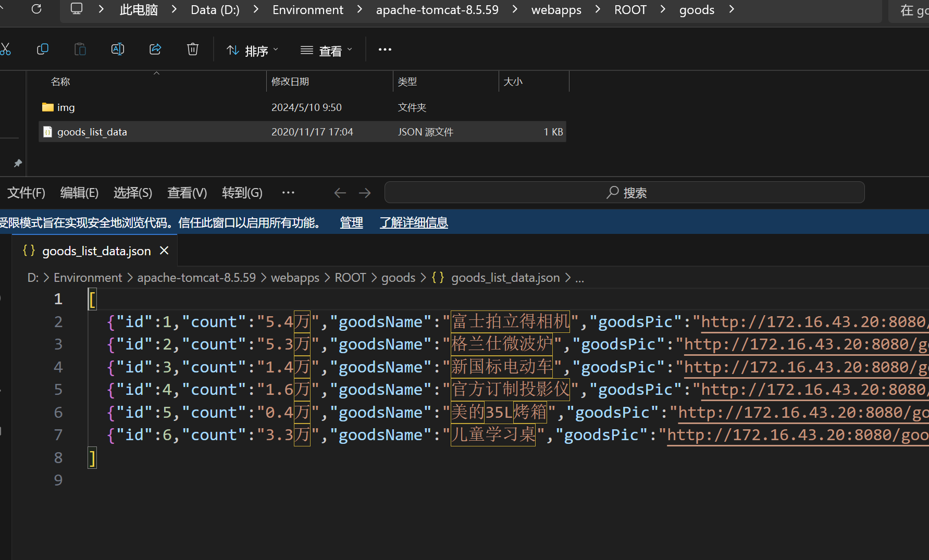Screen dimensions: 929x560
Task: Expand chevron after 此电脑 in address bar
Action: (x=174, y=9)
